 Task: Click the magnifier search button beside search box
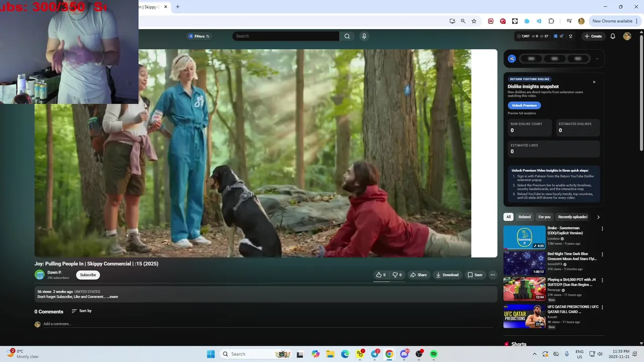[x=347, y=36]
